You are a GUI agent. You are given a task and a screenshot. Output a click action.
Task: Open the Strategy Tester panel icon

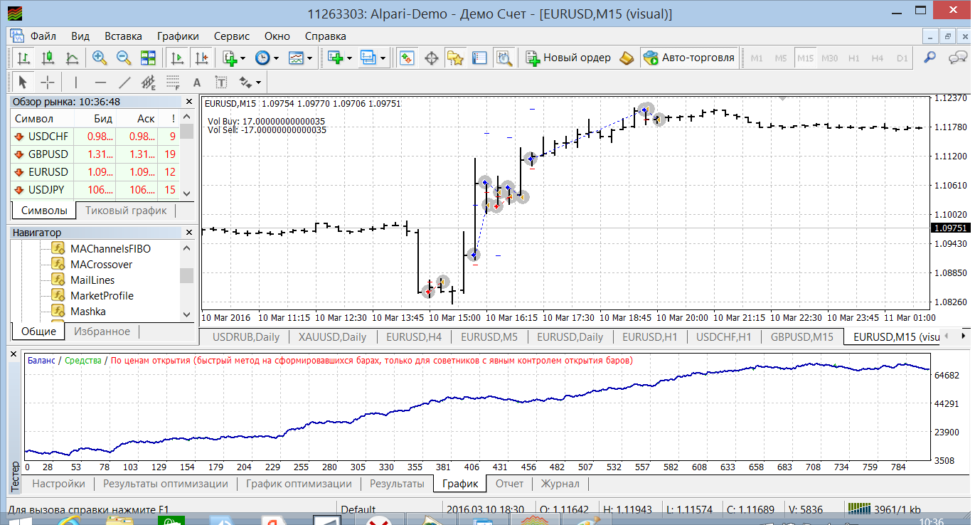tap(504, 58)
